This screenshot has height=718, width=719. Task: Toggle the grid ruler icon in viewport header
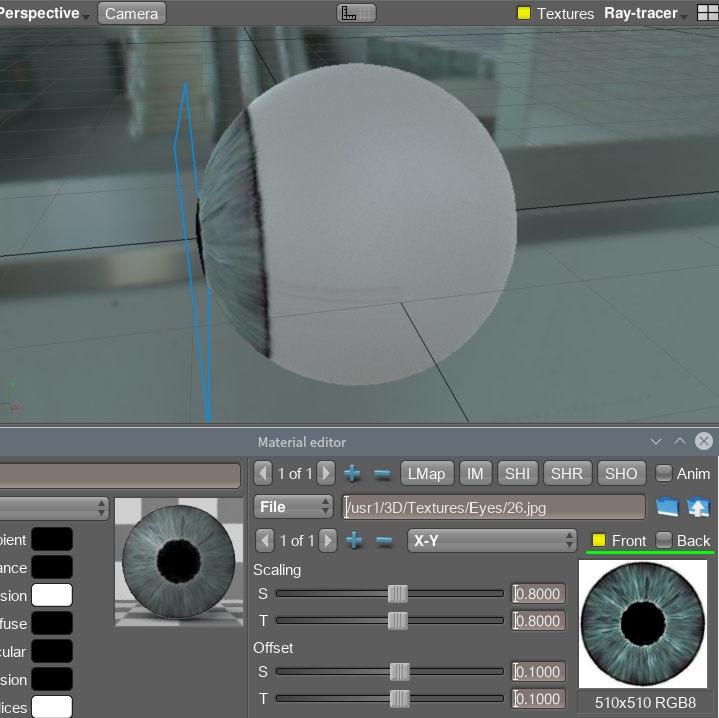pyautogui.click(x=357, y=14)
